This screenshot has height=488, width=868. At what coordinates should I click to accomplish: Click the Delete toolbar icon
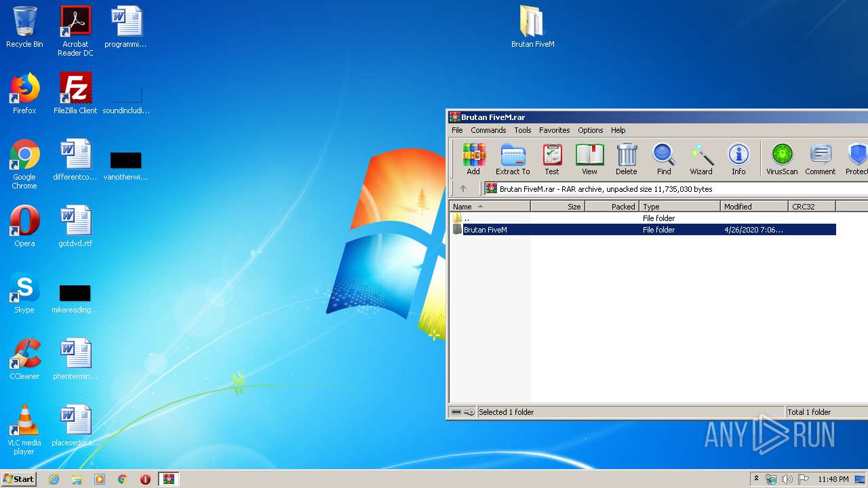coord(627,159)
